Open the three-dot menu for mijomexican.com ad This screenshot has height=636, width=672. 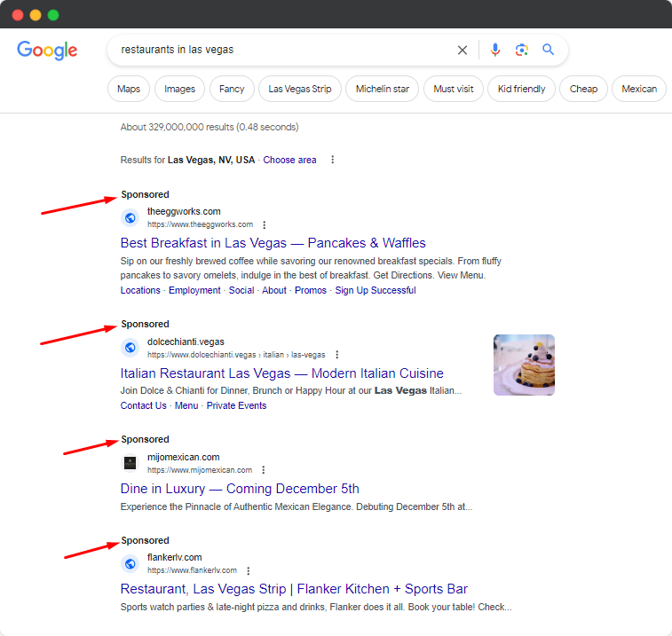(x=264, y=470)
